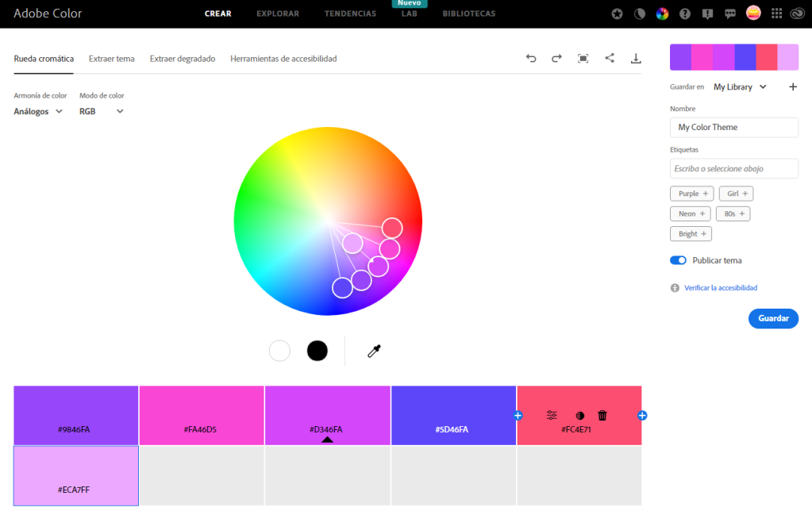Click the share theme icon
The width and height of the screenshot is (812, 511).
pos(610,58)
